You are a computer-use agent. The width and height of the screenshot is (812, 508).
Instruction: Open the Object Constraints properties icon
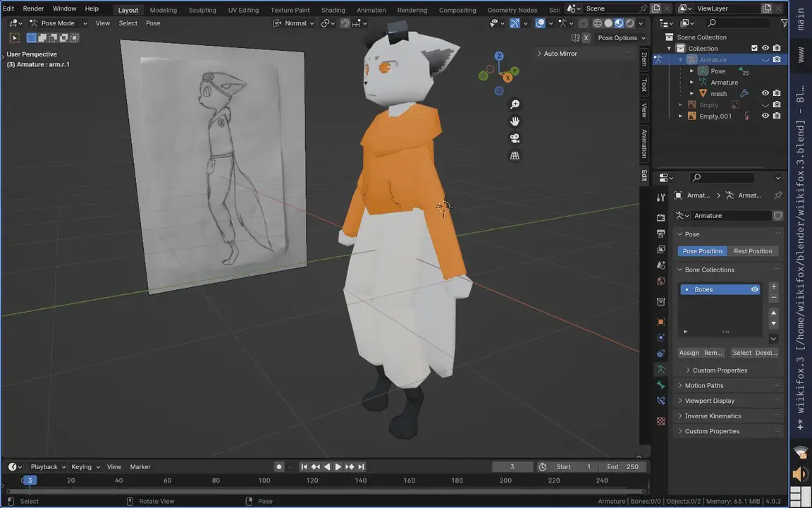coord(660,353)
